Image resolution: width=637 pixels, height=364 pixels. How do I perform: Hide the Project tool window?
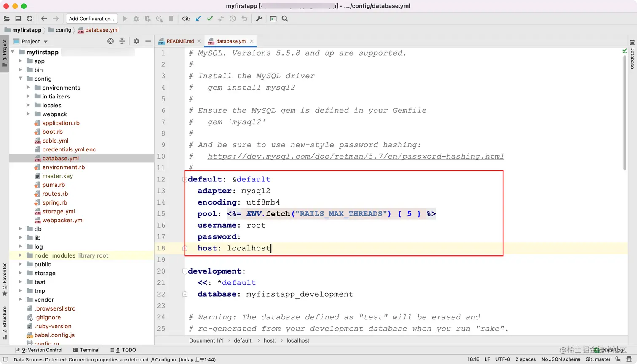coord(148,41)
